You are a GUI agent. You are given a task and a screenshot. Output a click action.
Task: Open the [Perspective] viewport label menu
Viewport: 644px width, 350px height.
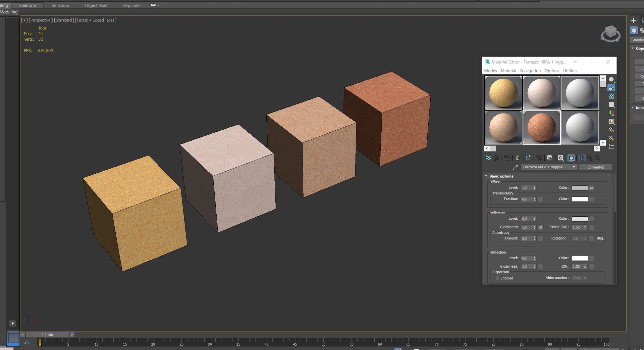coord(41,20)
